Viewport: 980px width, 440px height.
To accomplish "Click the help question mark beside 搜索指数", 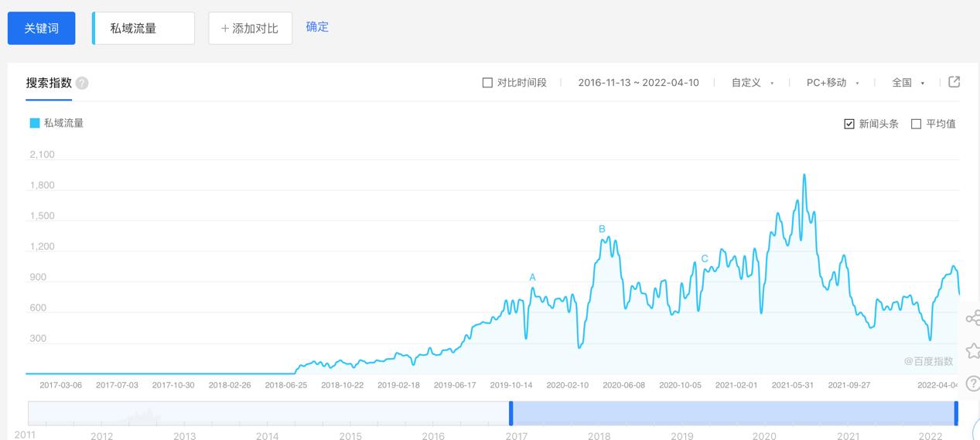I will pyautogui.click(x=82, y=84).
